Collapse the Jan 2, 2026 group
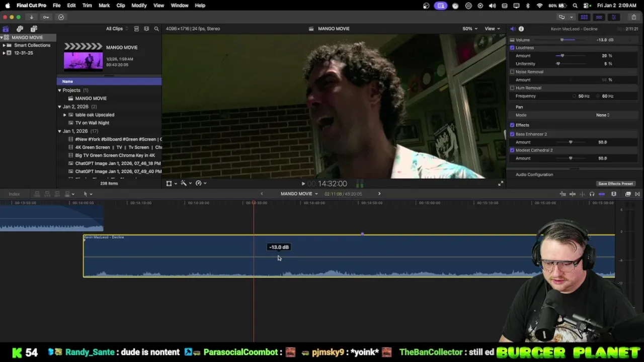Image resolution: width=644 pixels, height=362 pixels. (59, 107)
